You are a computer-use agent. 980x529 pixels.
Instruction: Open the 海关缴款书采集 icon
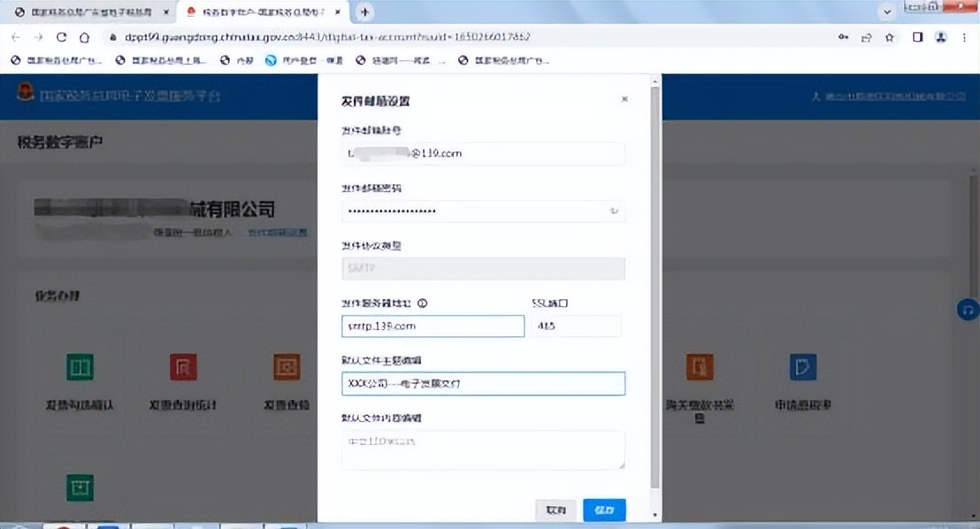tap(699, 366)
